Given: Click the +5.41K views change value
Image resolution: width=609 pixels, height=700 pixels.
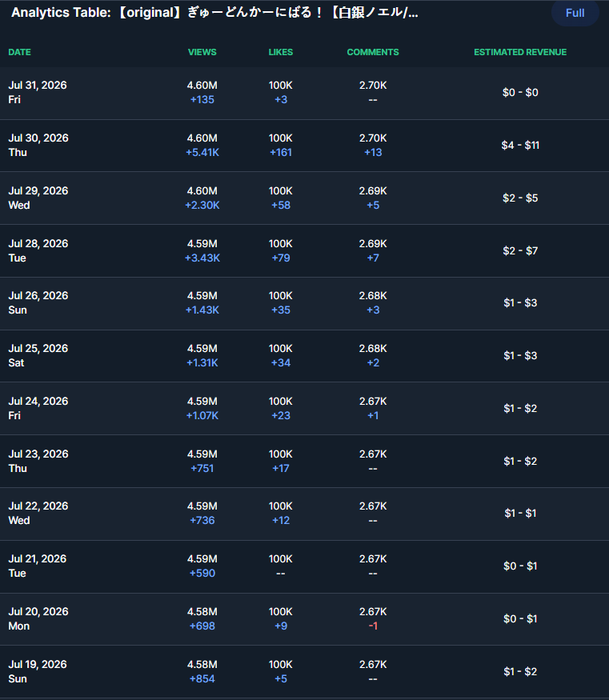Looking at the screenshot, I should coord(202,152).
